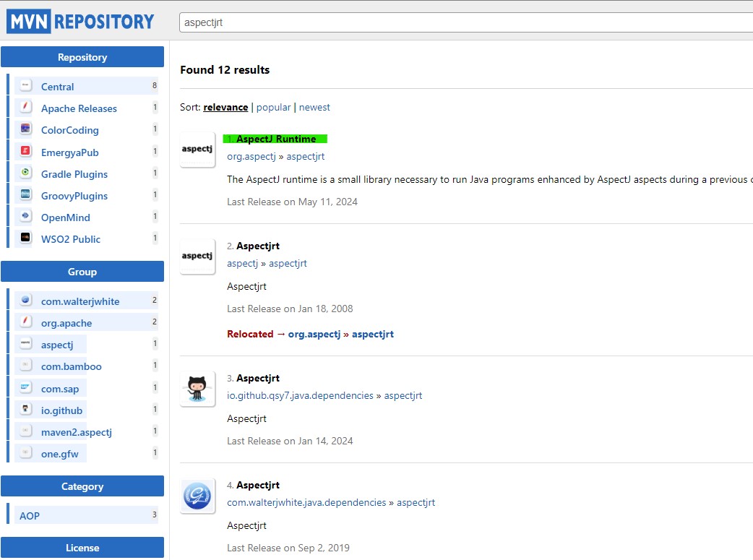Click the WSO2 Public repository icon
Image resolution: width=753 pixels, height=560 pixels.
pos(25,238)
